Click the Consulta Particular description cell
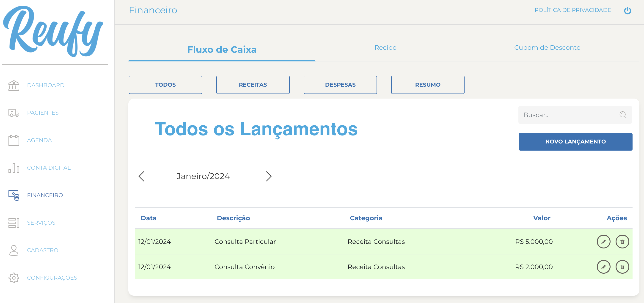 click(245, 242)
